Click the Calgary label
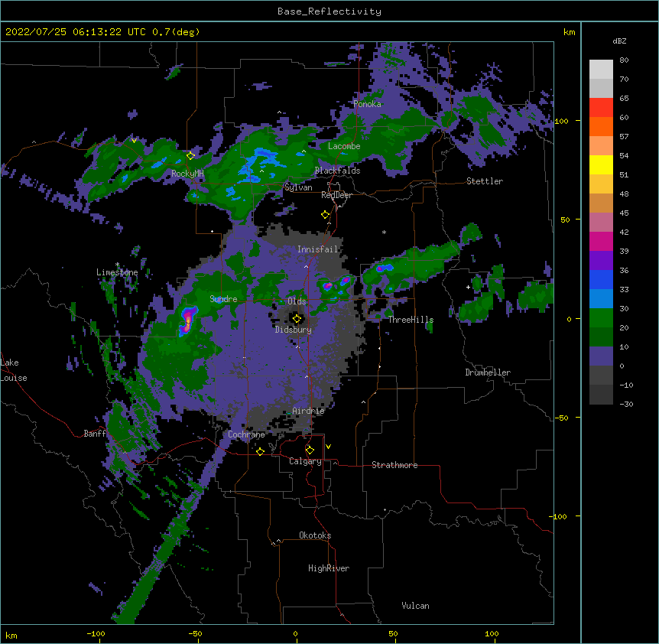The height and width of the screenshot is (644, 659). [x=306, y=461]
